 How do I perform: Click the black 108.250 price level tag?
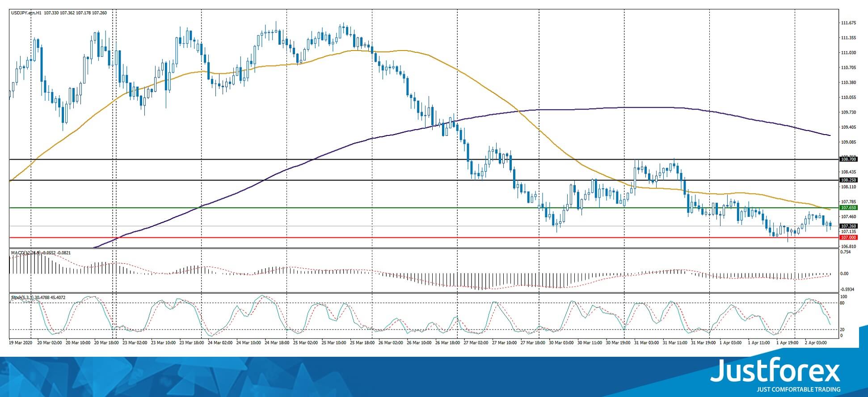pyautogui.click(x=848, y=180)
